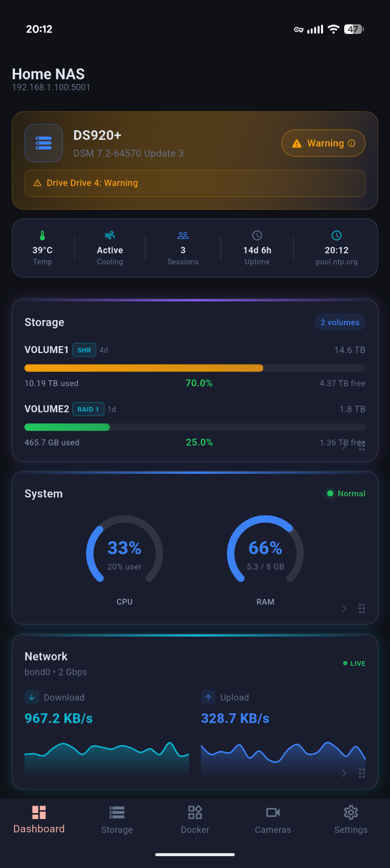
Task: Click the info icon inside the Warning badge
Action: [351, 143]
